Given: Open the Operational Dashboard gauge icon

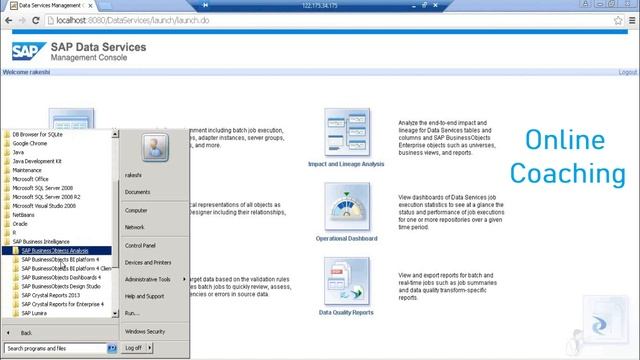Looking at the screenshot, I should pyautogui.click(x=347, y=207).
